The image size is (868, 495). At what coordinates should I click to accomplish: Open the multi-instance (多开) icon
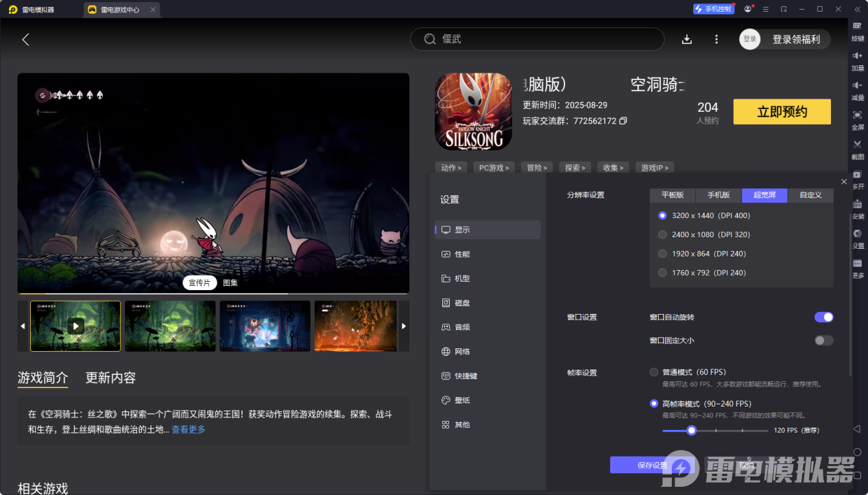pos(857,174)
